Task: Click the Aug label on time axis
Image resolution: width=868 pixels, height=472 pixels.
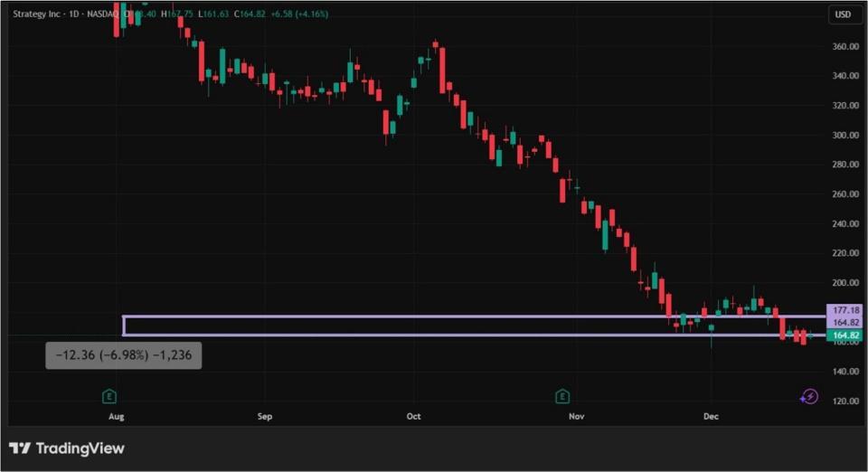Action: pos(116,417)
